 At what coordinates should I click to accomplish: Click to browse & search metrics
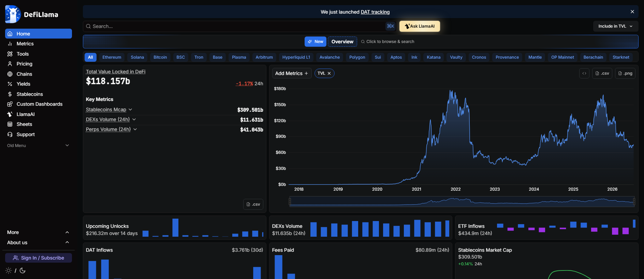[388, 42]
